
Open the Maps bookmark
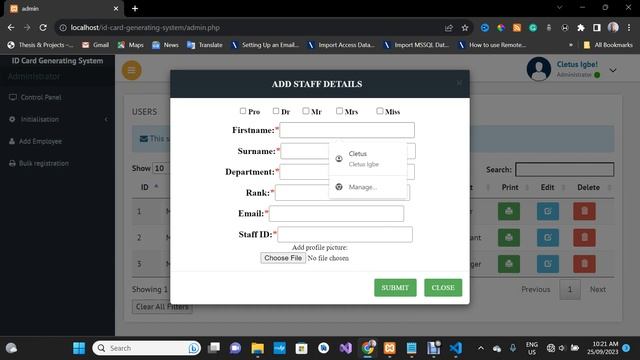click(131, 45)
